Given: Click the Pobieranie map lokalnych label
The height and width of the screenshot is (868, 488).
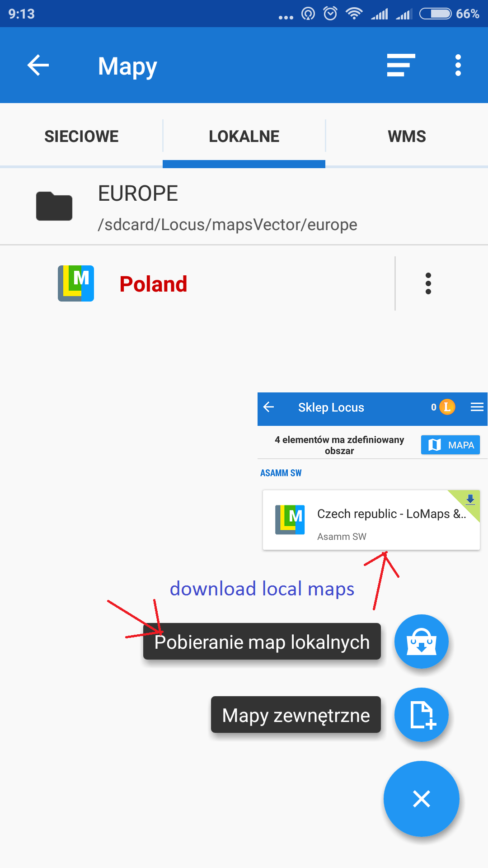Looking at the screenshot, I should pyautogui.click(x=262, y=642).
